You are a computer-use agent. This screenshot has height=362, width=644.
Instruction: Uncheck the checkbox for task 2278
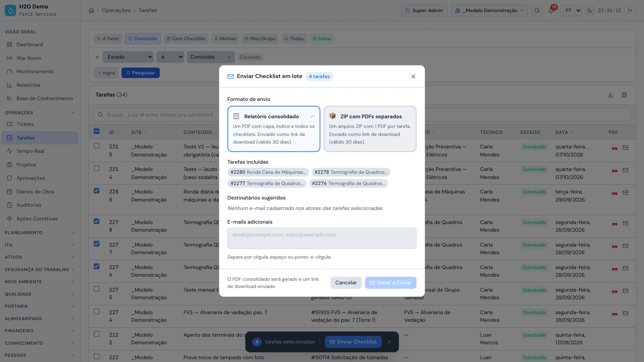pos(97,221)
